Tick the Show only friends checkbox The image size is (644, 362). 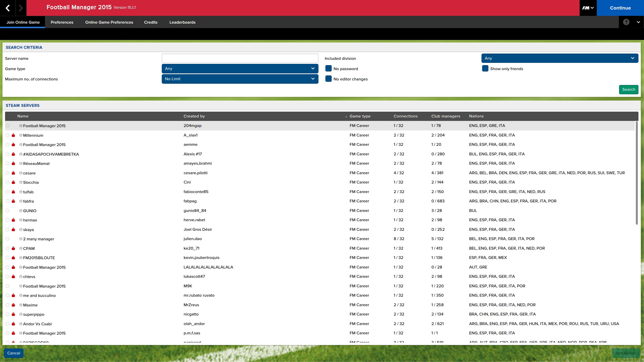485,68
